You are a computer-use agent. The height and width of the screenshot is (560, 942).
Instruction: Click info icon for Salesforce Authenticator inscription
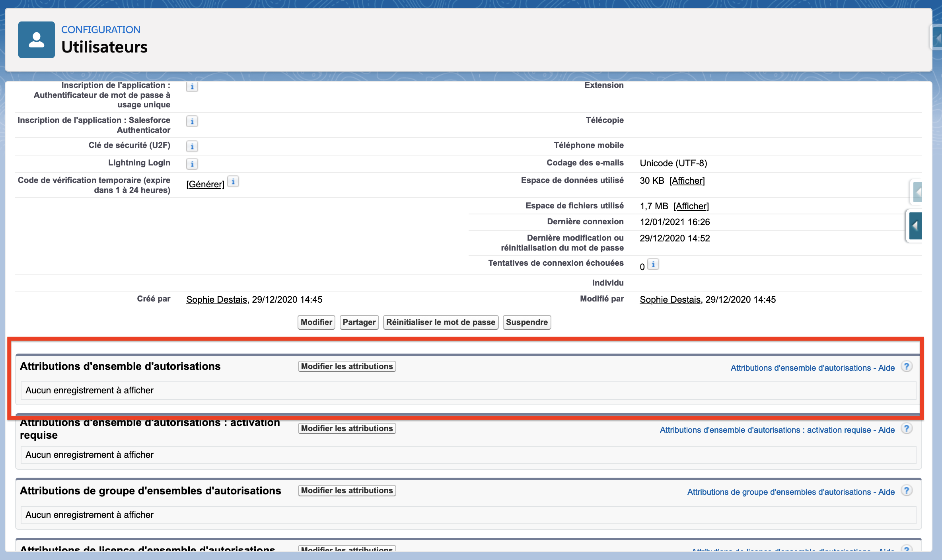192,121
